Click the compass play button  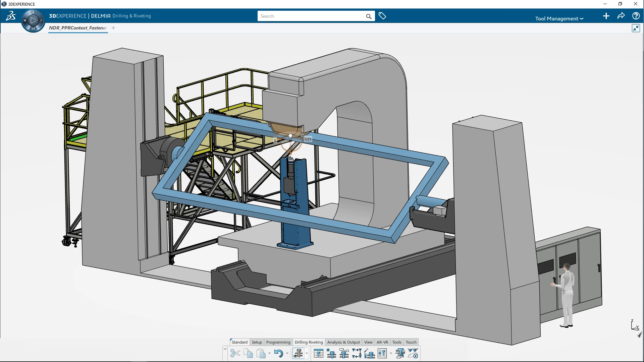33,20
